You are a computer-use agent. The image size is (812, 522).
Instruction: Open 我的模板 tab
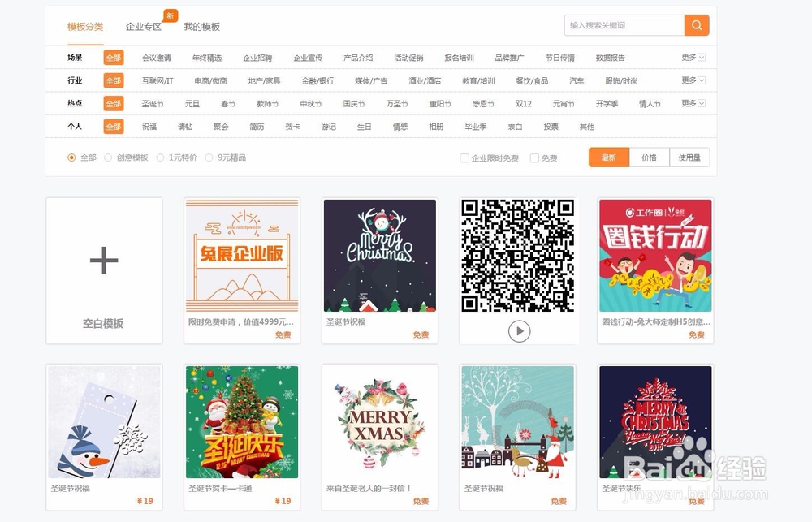[x=202, y=27]
